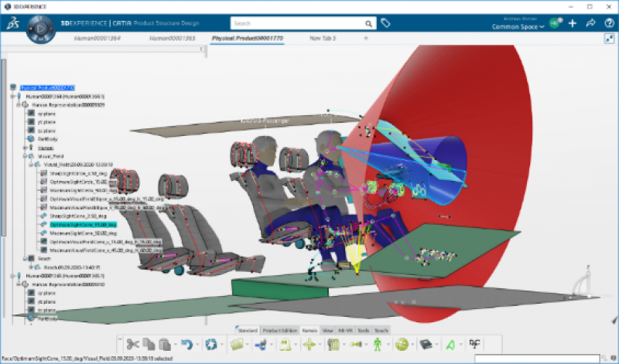This screenshot has height=364, width=619.
Task: Open the Product Edition toolbar tab
Action: coord(280,329)
